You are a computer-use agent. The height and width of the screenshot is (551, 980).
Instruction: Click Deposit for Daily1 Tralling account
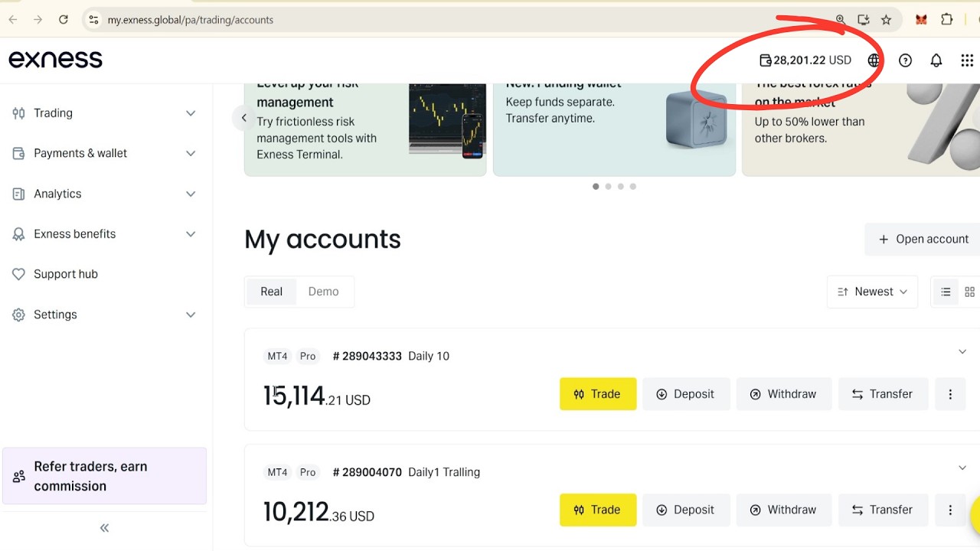click(686, 510)
